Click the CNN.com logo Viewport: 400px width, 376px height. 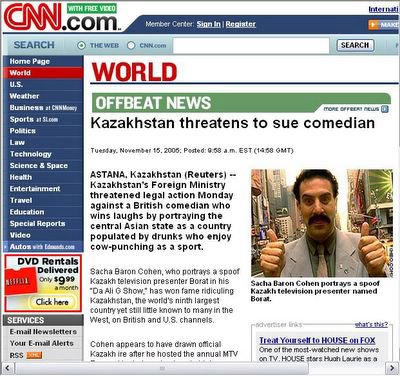click(x=62, y=17)
